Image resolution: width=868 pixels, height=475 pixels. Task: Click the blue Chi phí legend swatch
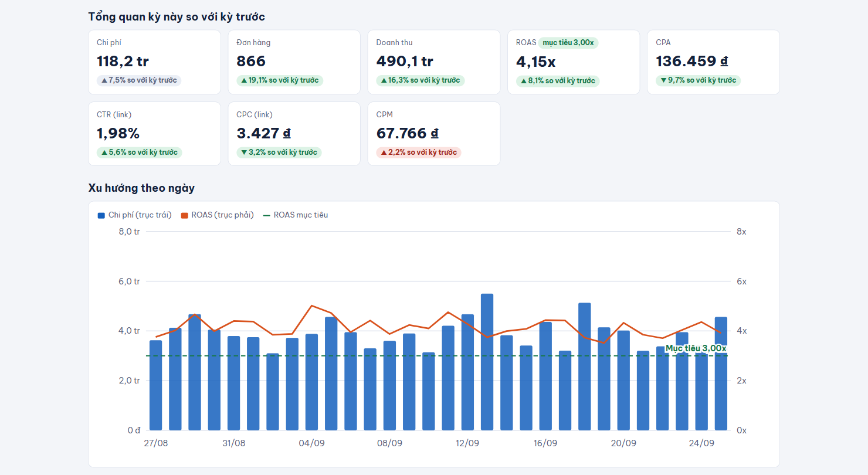pos(101,215)
